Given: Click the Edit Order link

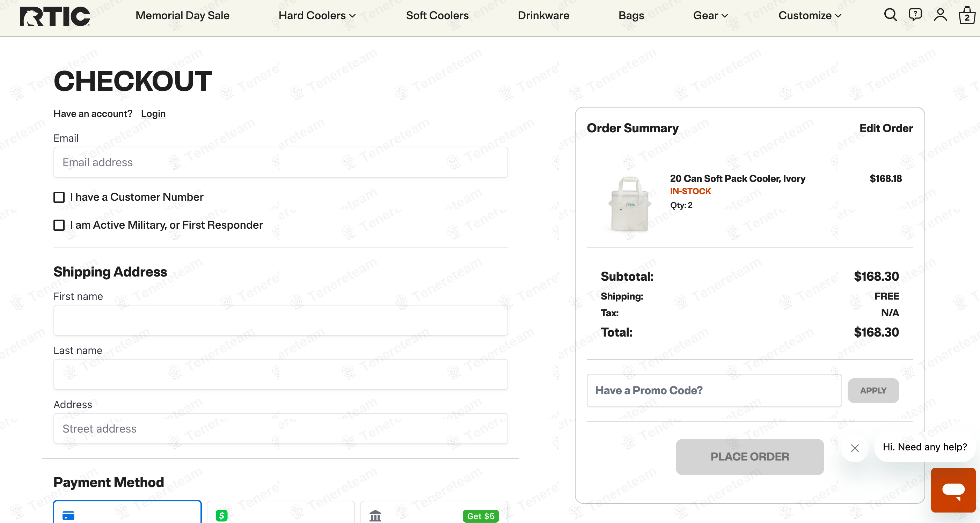Looking at the screenshot, I should (886, 128).
